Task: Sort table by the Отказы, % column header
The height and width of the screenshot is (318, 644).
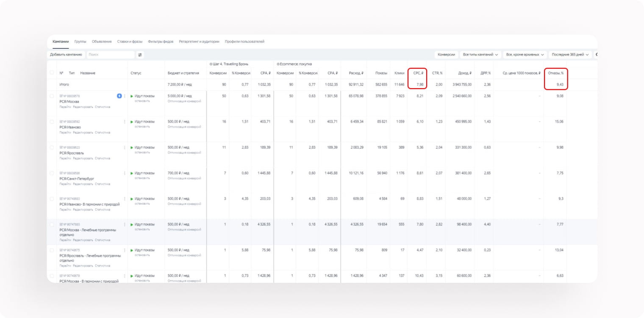Action: pyautogui.click(x=555, y=73)
